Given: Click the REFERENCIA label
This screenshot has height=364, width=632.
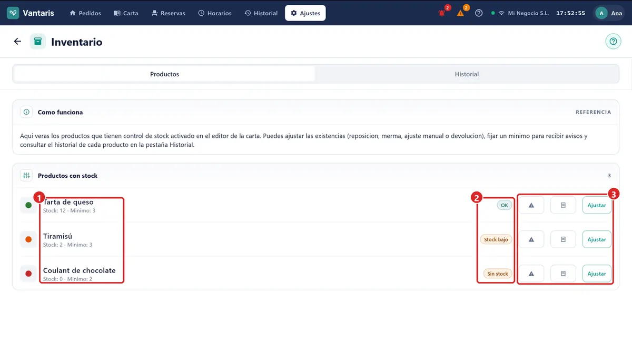Looking at the screenshot, I should coord(593,112).
